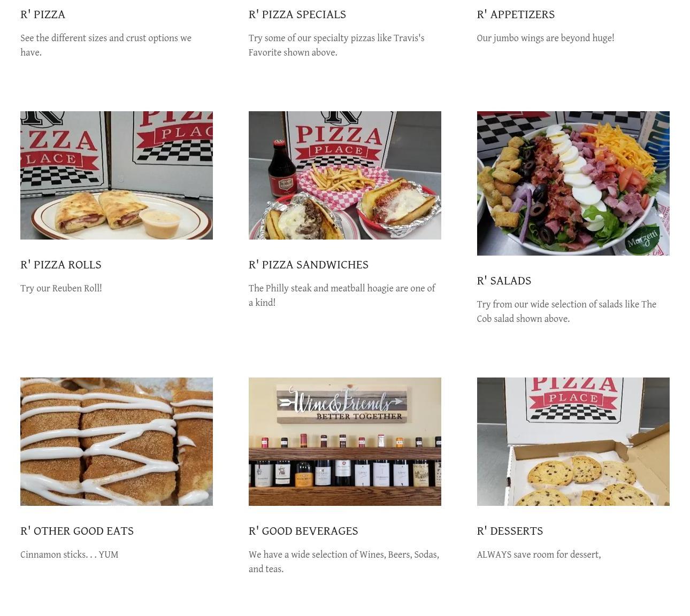Click the sandwiches and fries photo
690x616 pixels.
click(345, 175)
